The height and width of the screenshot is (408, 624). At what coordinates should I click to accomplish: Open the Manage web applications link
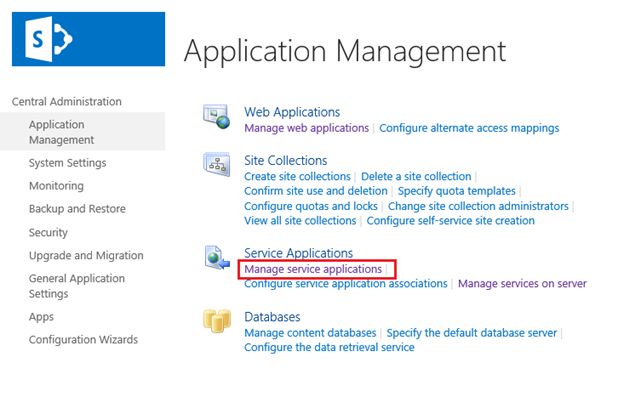[307, 128]
